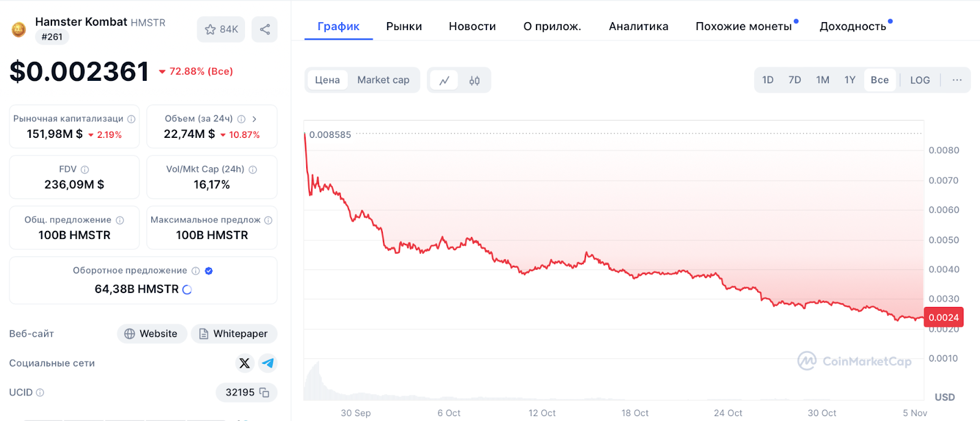Toggle chart to Market cap view

383,80
